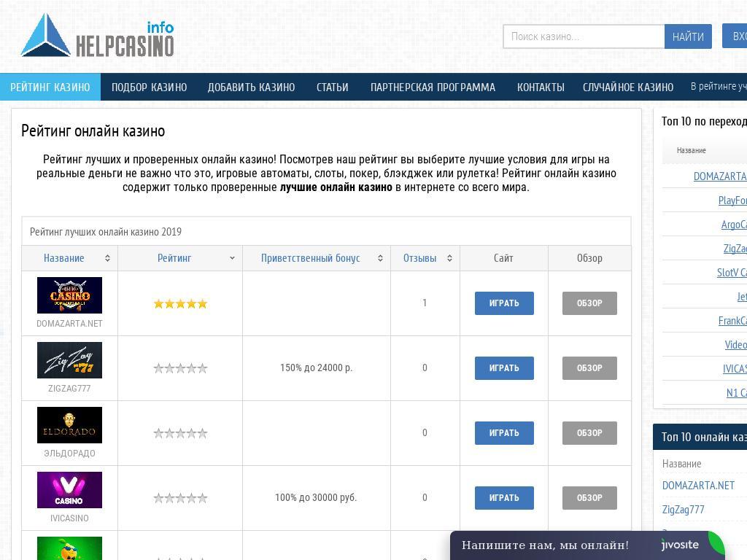
Task: Select the Рейтинг казино menu item
Action: click(50, 87)
